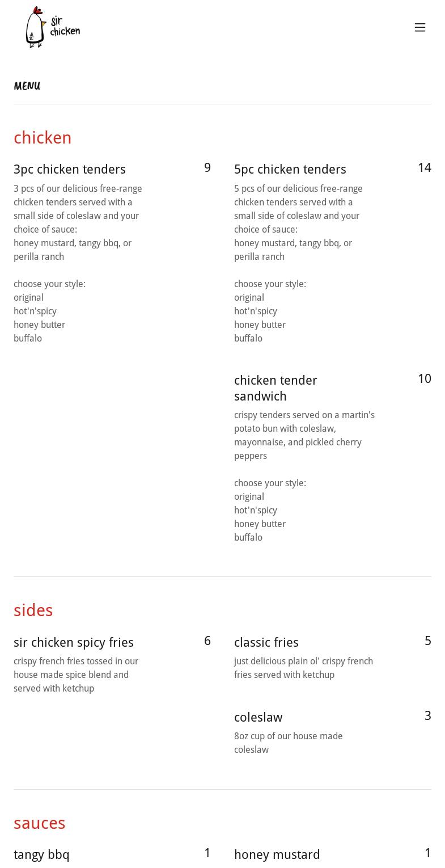
Task: Click the price 14 for 5pc tenders
Action: click(x=424, y=168)
